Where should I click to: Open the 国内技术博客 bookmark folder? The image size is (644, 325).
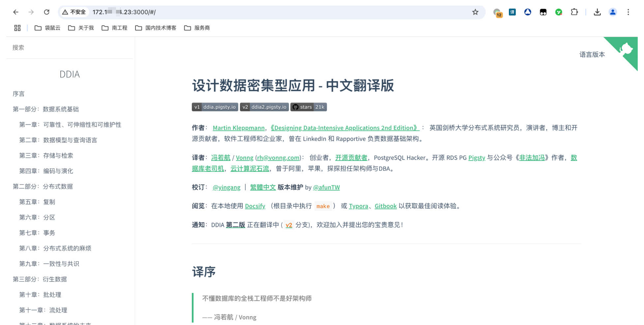[156, 28]
